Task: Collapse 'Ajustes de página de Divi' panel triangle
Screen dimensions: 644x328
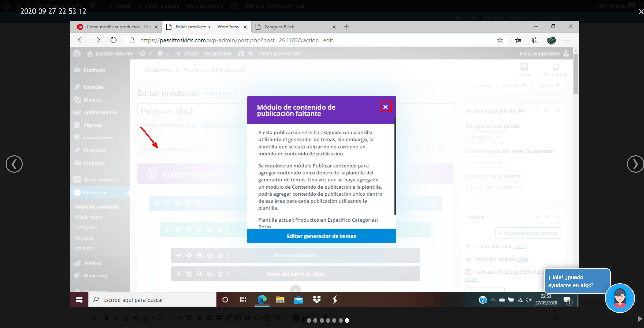Action: (x=558, y=110)
